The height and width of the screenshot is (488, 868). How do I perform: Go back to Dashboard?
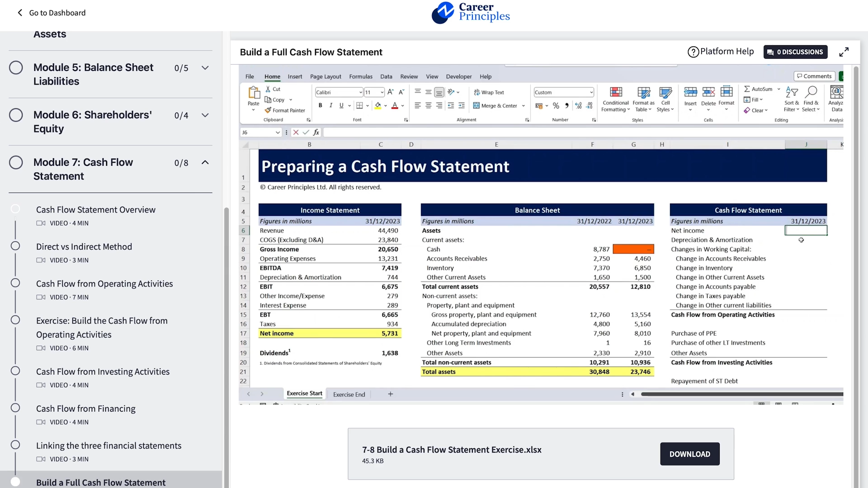coord(51,13)
